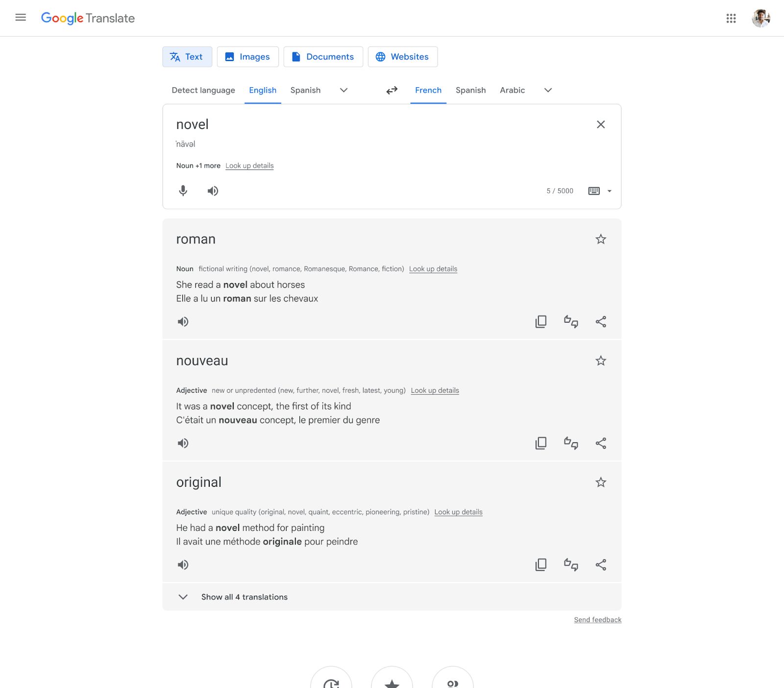The width and height of the screenshot is (784, 688).
Task: Rate the original translation
Action: pos(570,564)
